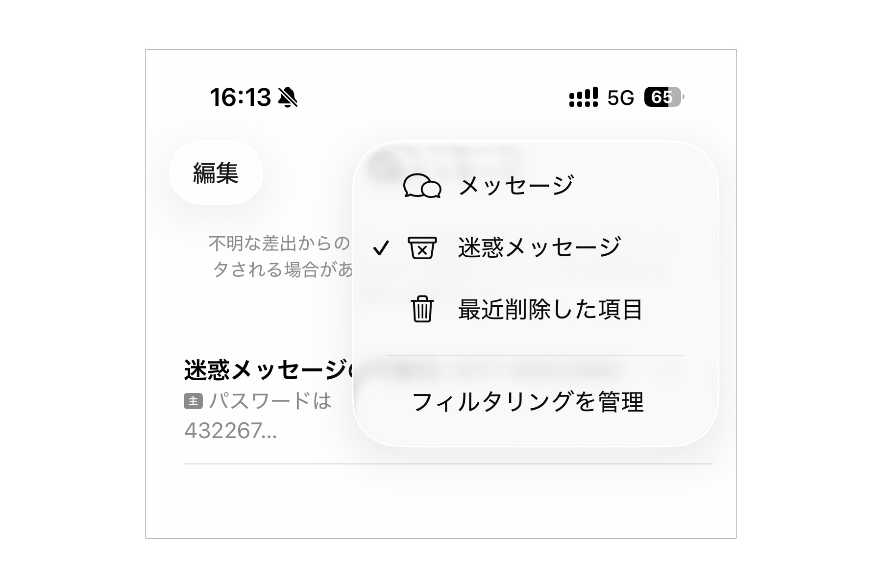This screenshot has height=588, width=882.
Task: Tap the divider line above フィルタリングを管理
Action: [535, 355]
